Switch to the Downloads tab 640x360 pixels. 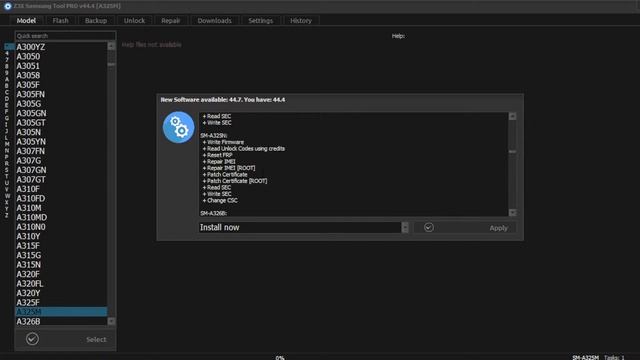[214, 20]
